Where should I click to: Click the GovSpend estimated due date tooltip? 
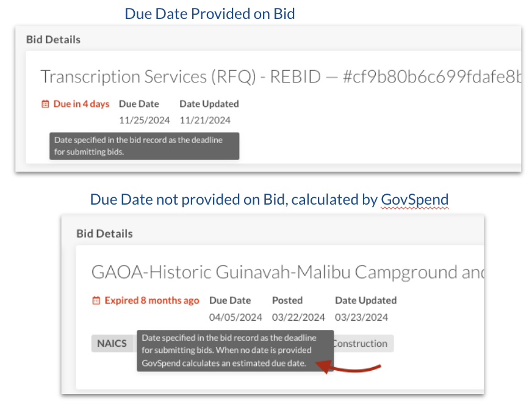point(235,351)
